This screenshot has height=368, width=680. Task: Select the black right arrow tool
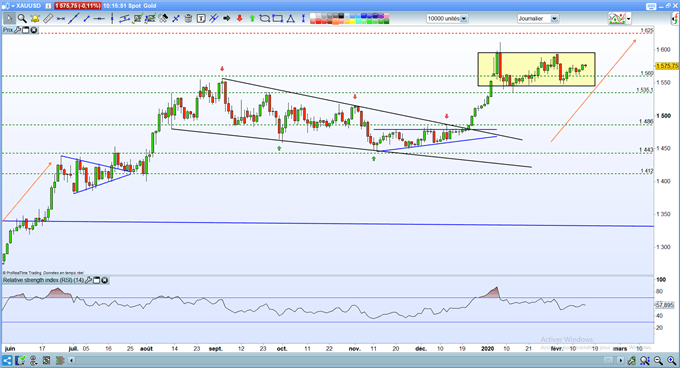click(x=226, y=19)
